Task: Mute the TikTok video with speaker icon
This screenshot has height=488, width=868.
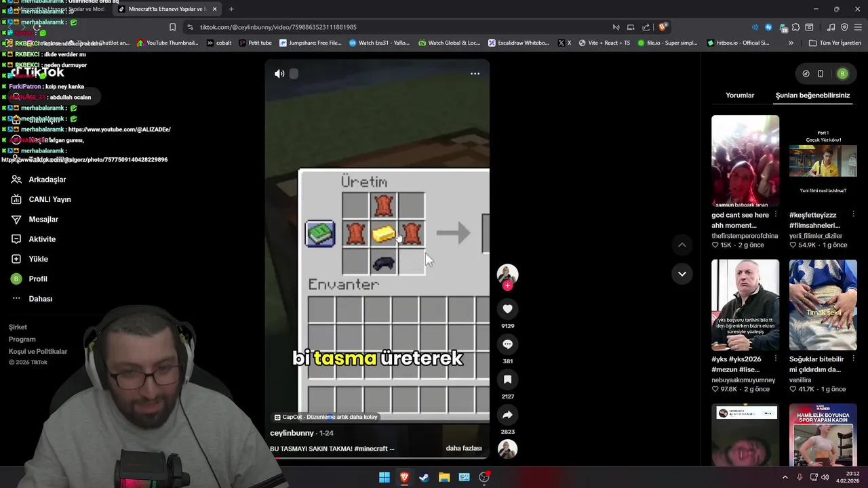Action: [279, 74]
